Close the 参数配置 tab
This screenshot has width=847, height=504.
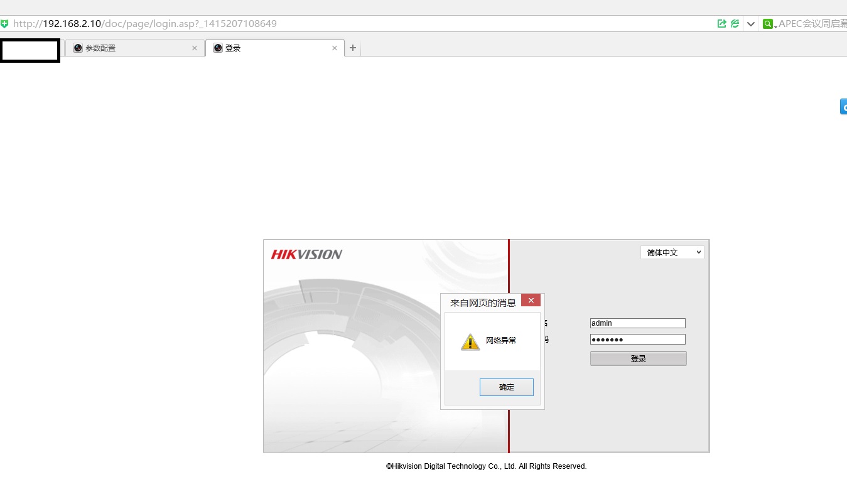195,48
